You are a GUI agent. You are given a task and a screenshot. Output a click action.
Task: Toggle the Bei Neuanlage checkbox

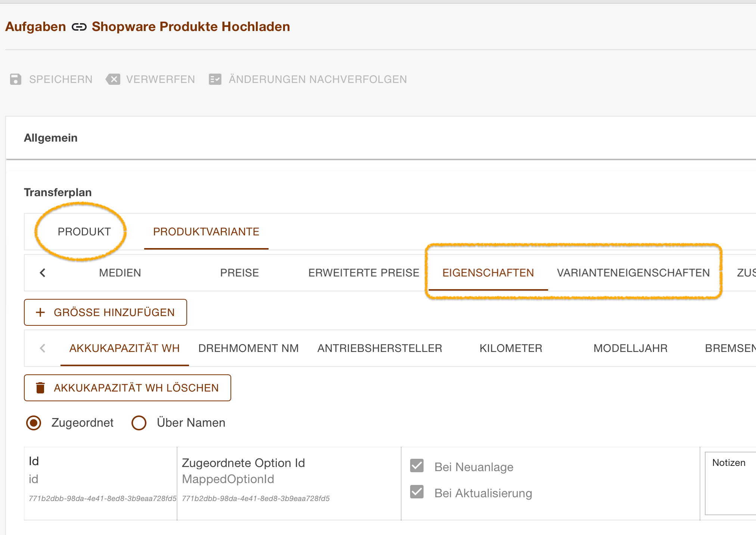point(417,466)
